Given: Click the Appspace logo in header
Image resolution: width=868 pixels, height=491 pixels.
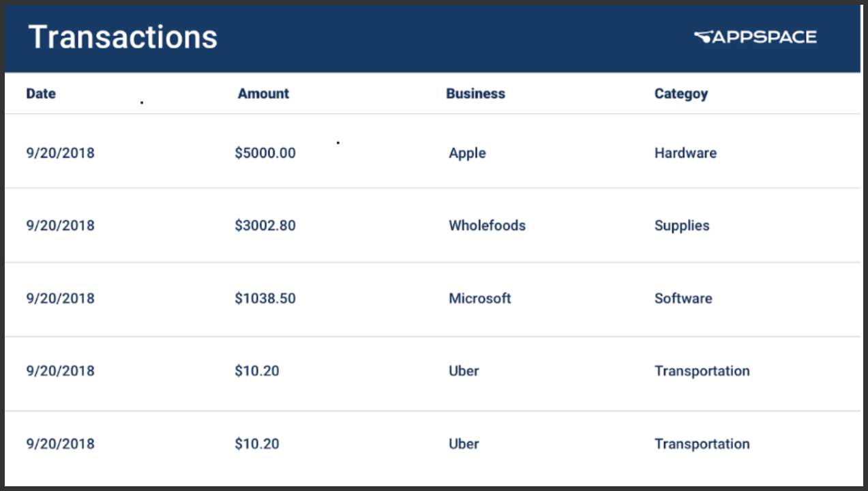Looking at the screenshot, I should coord(755,37).
